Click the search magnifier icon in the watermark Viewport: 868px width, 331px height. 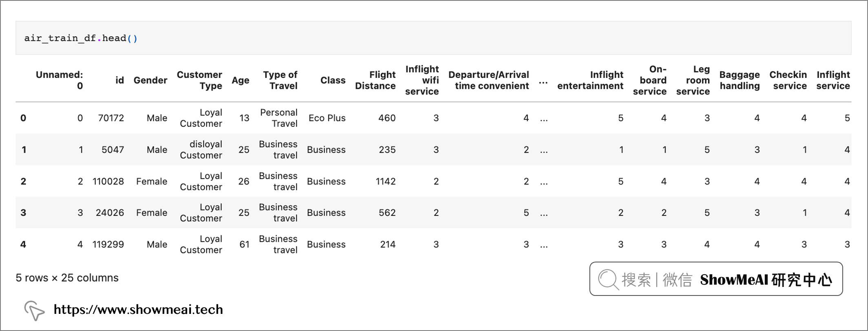point(608,280)
